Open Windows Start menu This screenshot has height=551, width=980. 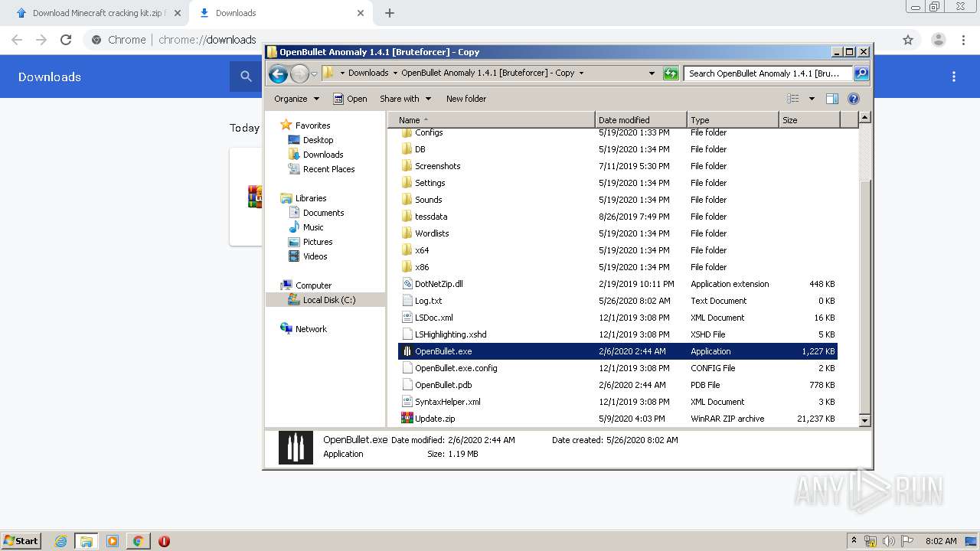point(21,540)
